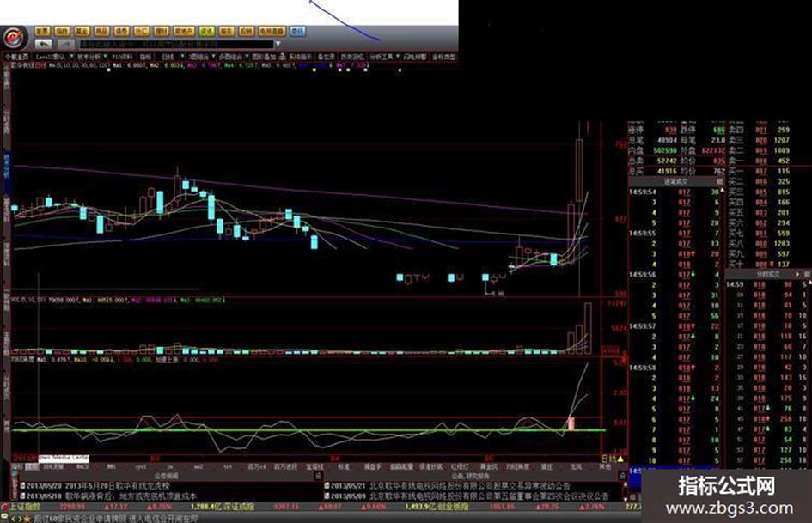
Task: Open the green 资讯 news button
Action: [x=206, y=32]
